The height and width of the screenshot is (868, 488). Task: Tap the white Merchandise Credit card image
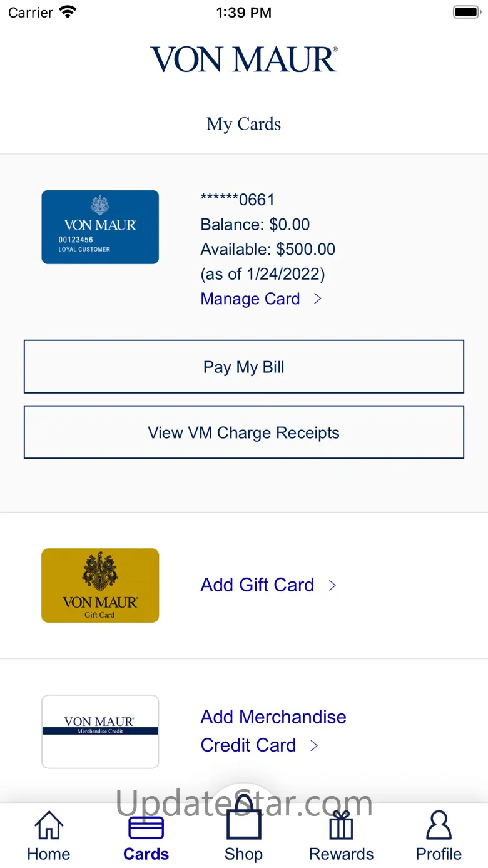pos(100,732)
